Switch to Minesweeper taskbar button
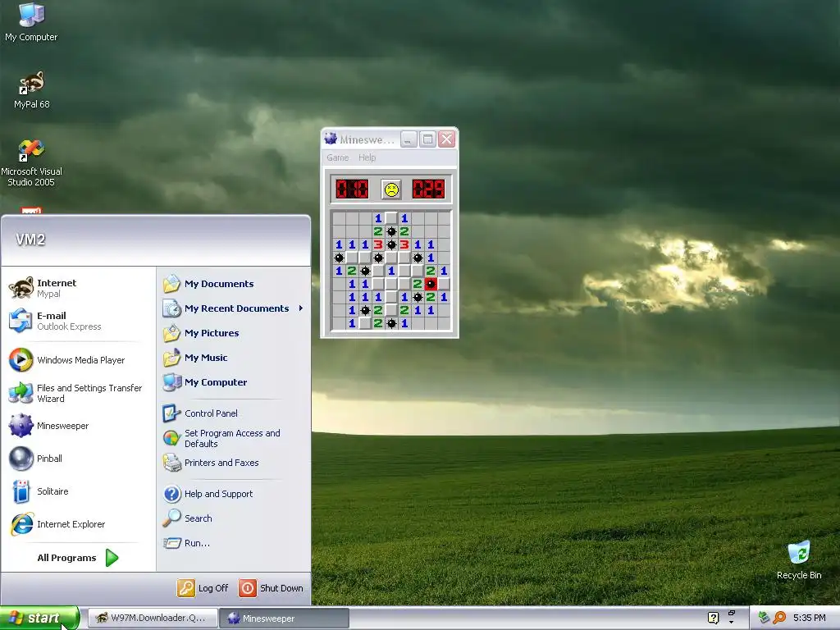 284,619
